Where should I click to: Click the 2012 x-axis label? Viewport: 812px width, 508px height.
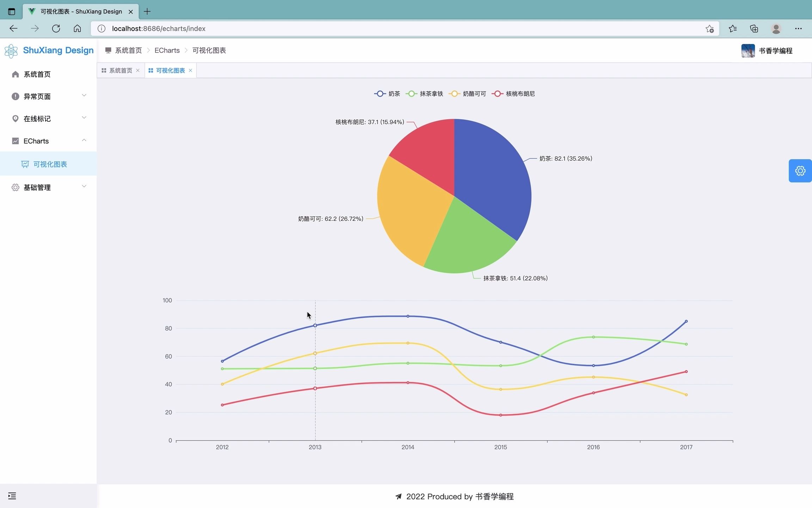[222, 447]
